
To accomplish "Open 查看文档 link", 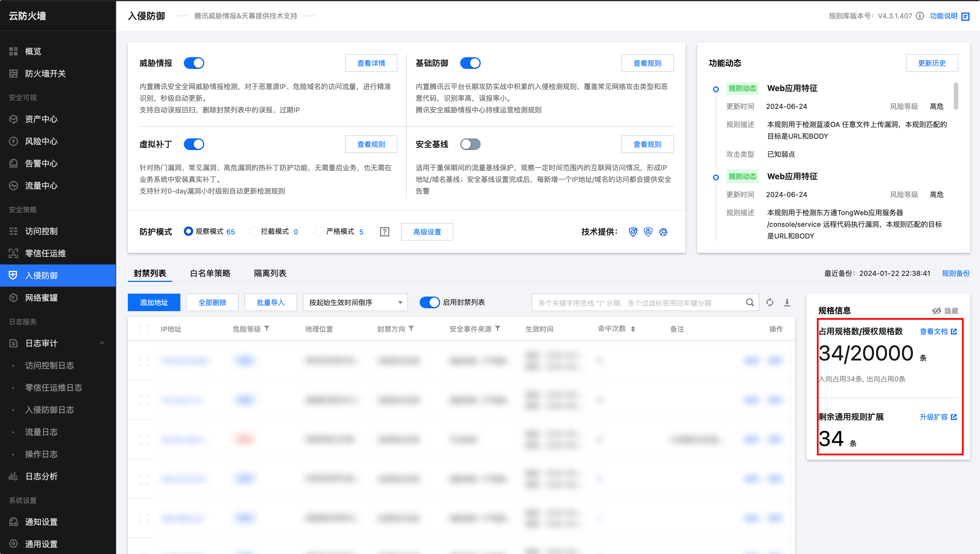I will click(x=938, y=331).
